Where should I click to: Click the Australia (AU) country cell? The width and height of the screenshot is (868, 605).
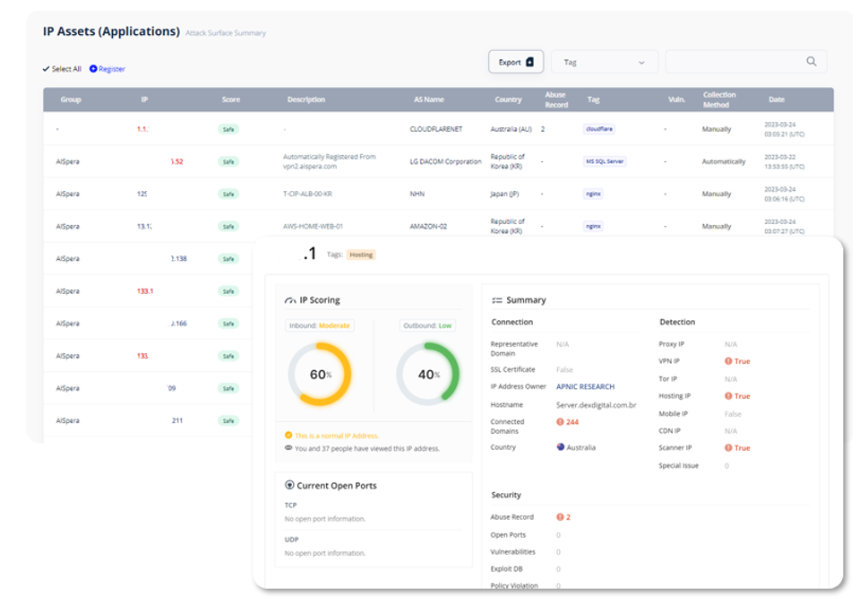pos(511,129)
